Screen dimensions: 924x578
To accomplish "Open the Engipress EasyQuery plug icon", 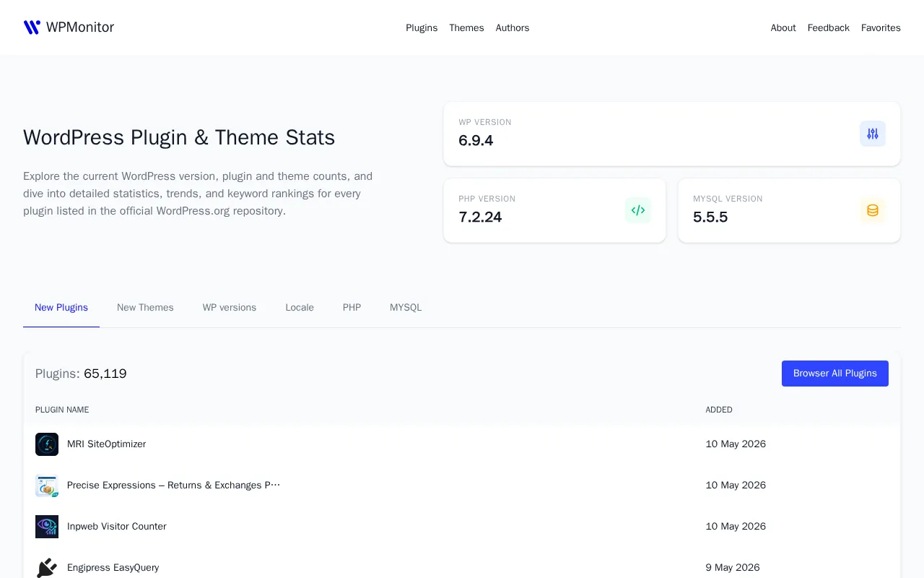I will [47, 568].
